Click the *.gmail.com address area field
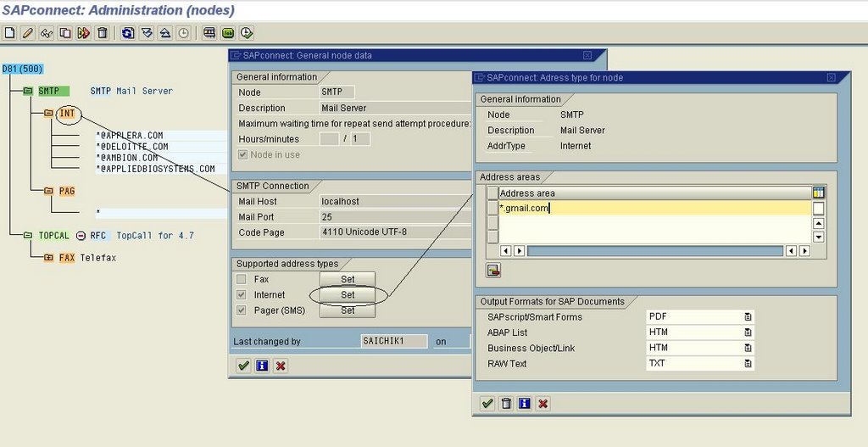Screen dimensions: 868x447 [x=655, y=209]
